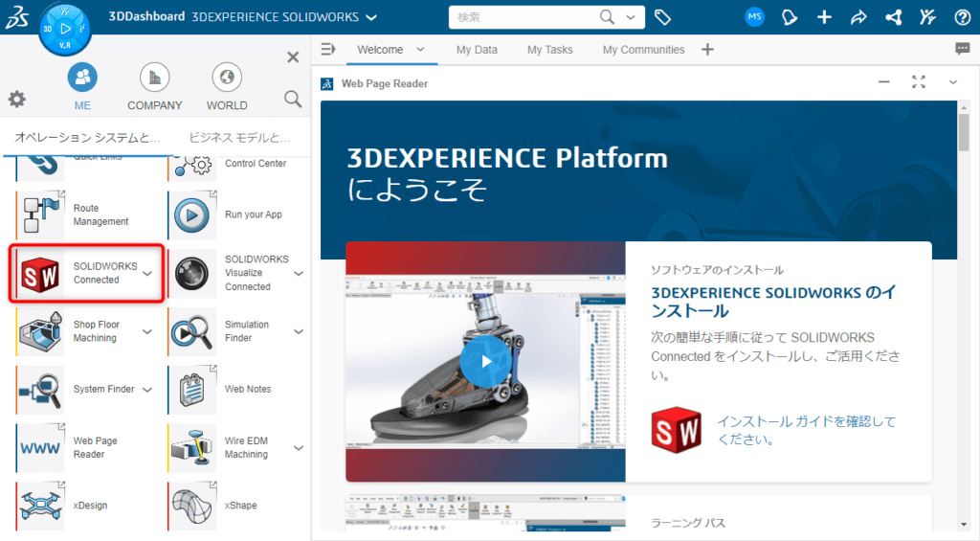
Task: Click the Dassault Systemes 3DS logo
Action: point(17,17)
